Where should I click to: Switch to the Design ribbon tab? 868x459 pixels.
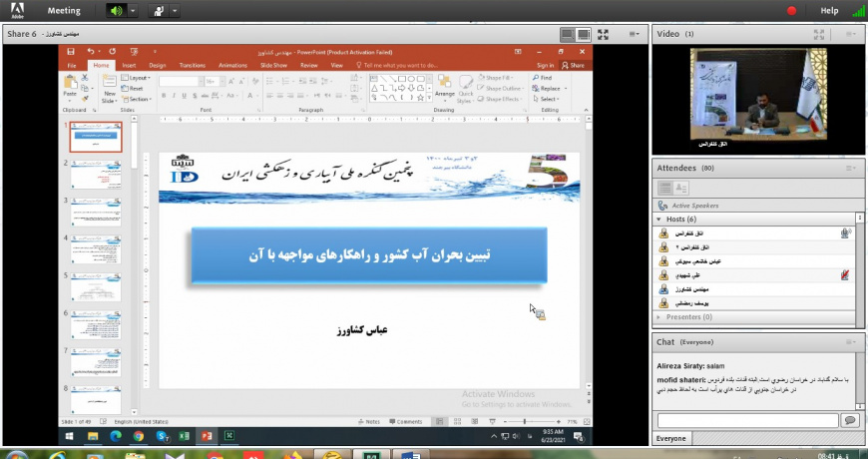coord(158,65)
